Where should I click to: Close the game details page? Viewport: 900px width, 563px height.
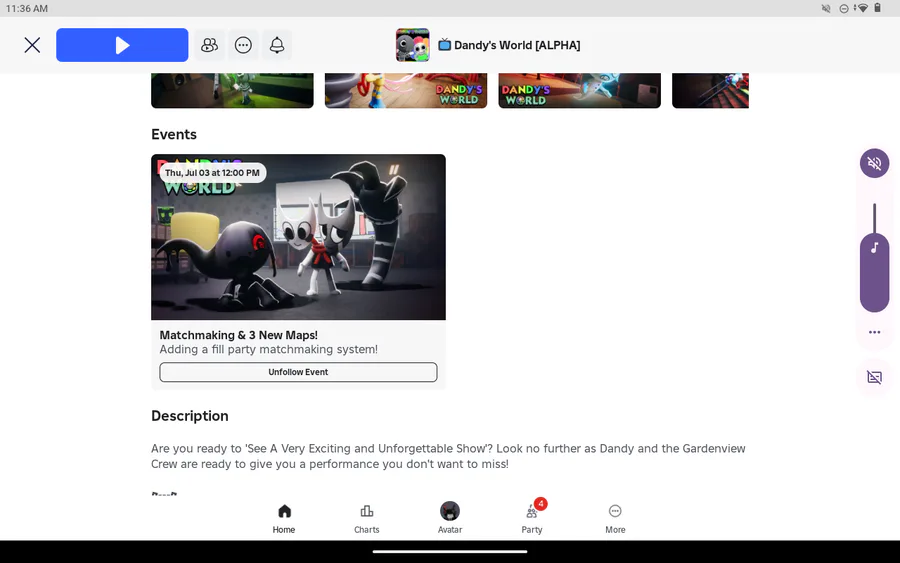tap(32, 45)
